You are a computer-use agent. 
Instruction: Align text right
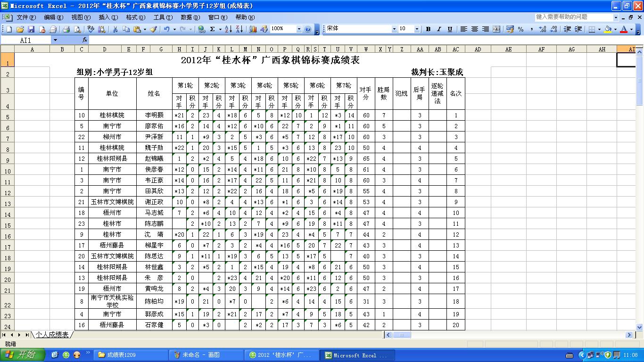tap(486, 29)
